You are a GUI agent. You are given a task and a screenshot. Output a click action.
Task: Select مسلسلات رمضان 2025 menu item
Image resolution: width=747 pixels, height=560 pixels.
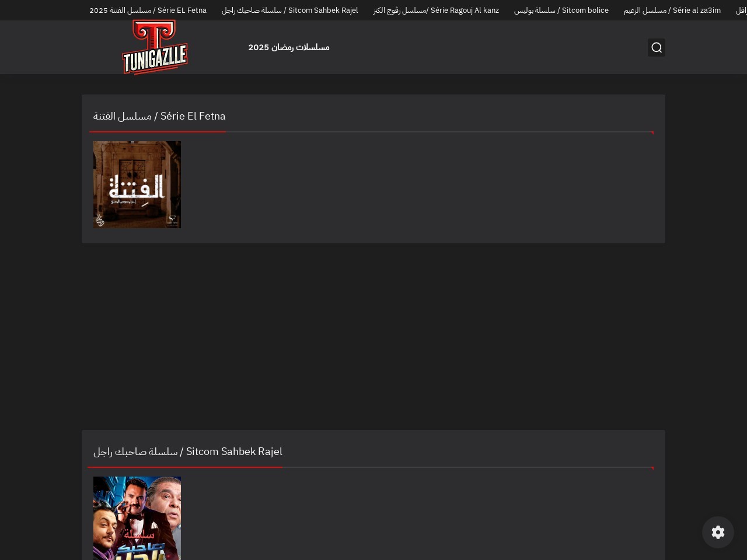tap(289, 47)
